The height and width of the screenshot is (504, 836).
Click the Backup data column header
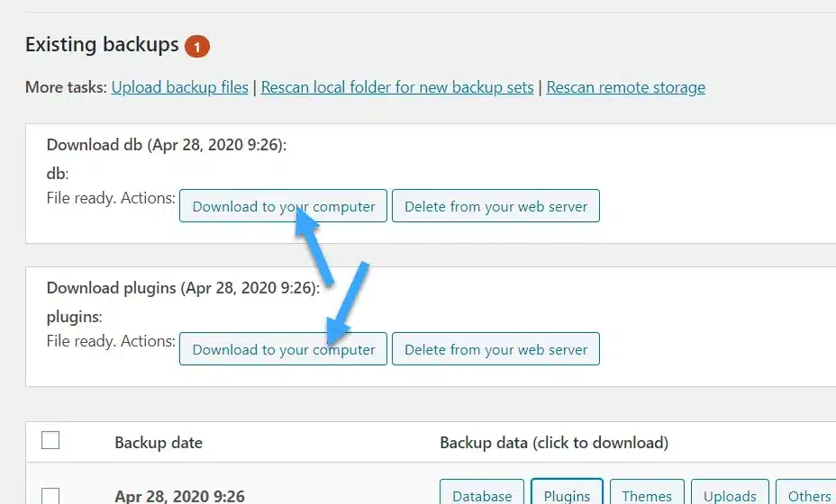(x=553, y=442)
